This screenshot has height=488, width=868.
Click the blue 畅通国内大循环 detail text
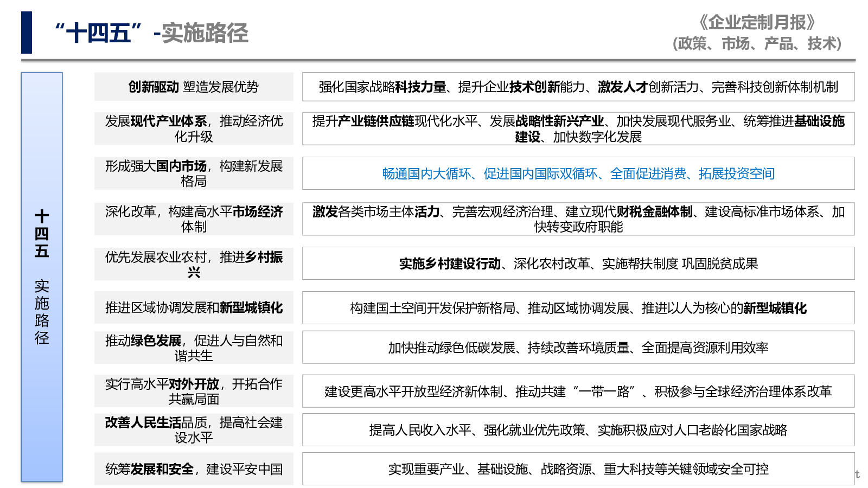pyautogui.click(x=578, y=174)
